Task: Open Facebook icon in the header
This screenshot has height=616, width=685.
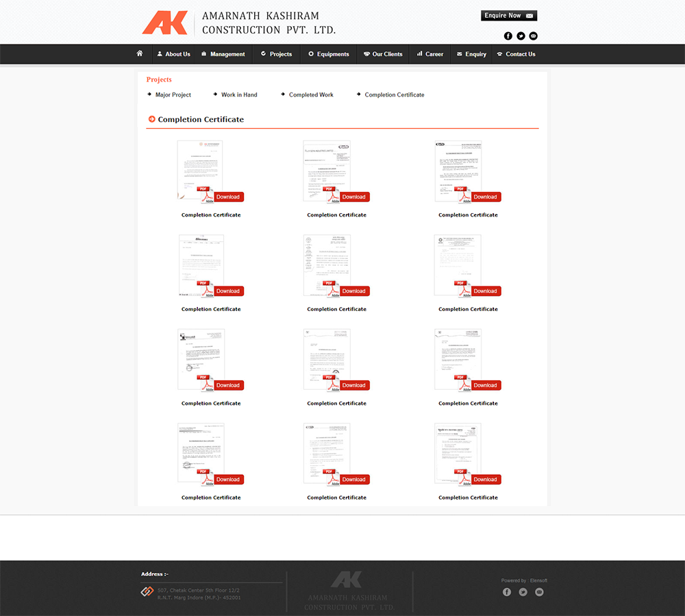Action: [508, 36]
